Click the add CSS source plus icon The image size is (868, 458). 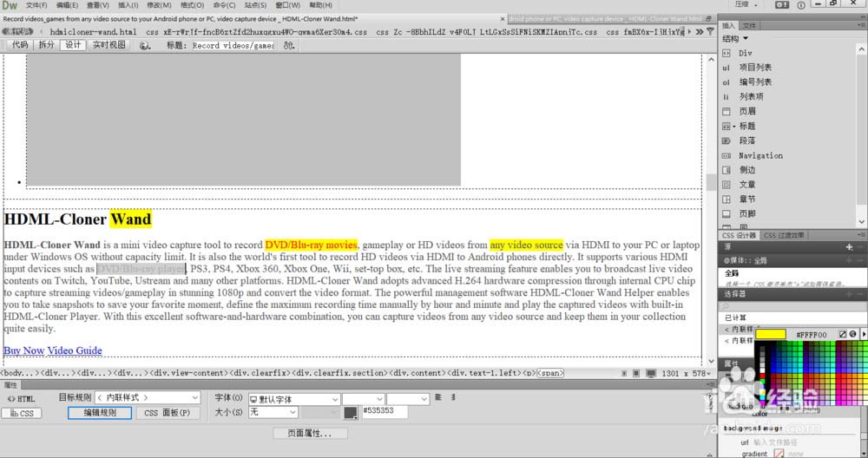(x=849, y=246)
